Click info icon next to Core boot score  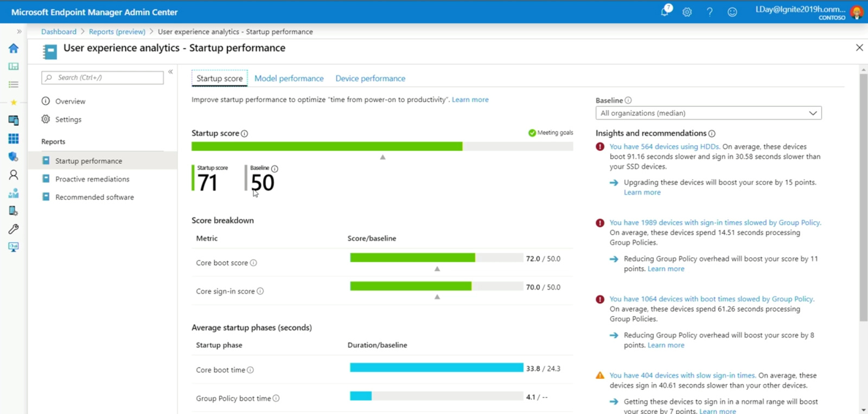[253, 263]
